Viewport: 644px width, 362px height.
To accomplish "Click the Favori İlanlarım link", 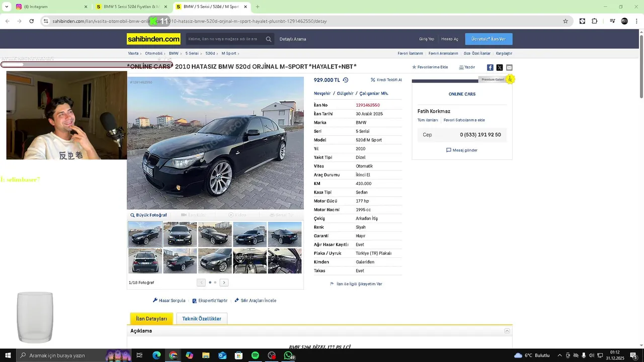I will (410, 53).
